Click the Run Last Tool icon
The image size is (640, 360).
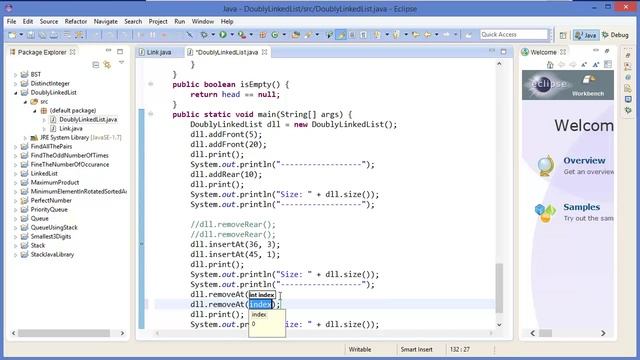242,35
